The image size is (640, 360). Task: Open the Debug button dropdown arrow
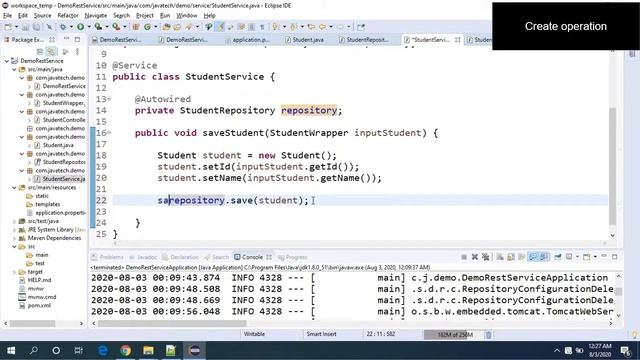click(x=71, y=27)
